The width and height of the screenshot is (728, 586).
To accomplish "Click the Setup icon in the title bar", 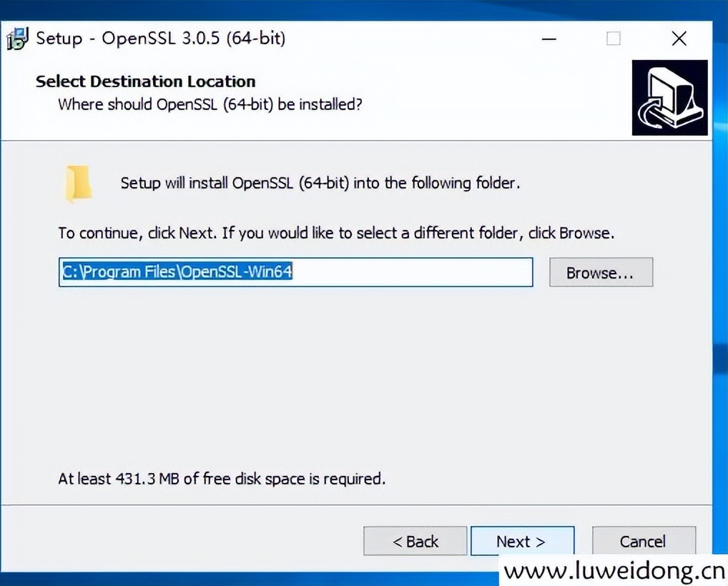I will point(16,38).
